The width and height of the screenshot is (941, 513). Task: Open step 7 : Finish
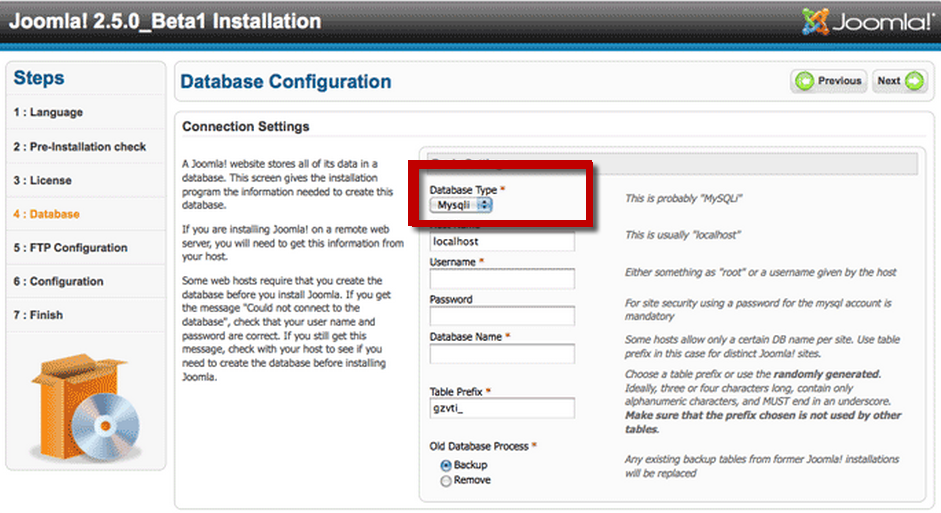tap(38, 315)
